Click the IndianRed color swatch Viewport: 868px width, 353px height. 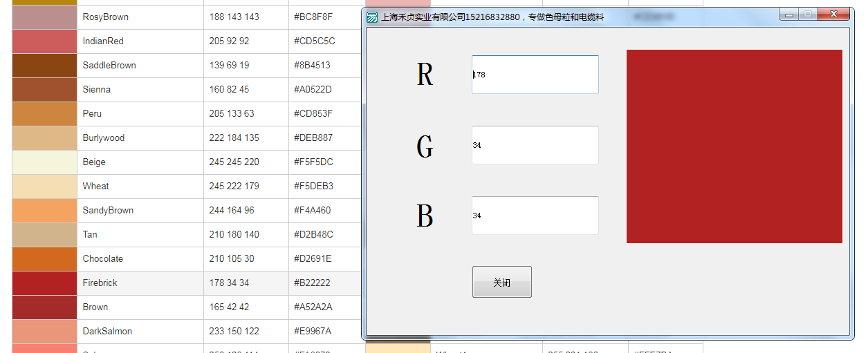tap(44, 41)
